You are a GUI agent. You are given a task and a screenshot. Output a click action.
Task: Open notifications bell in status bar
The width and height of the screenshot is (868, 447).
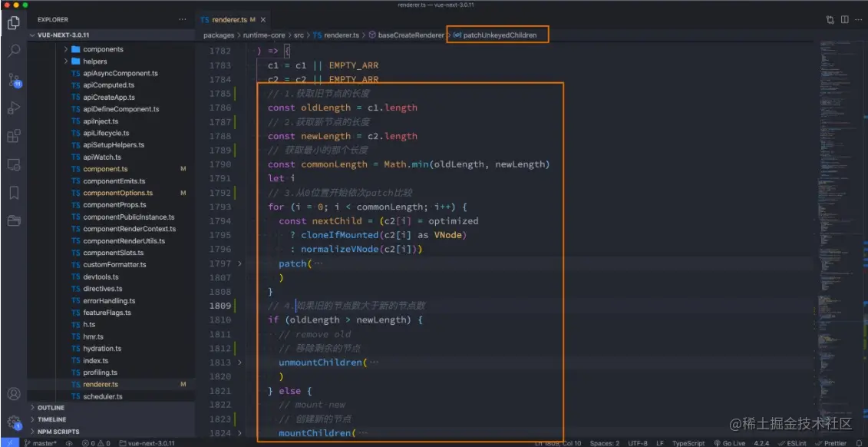pyautogui.click(x=859, y=443)
